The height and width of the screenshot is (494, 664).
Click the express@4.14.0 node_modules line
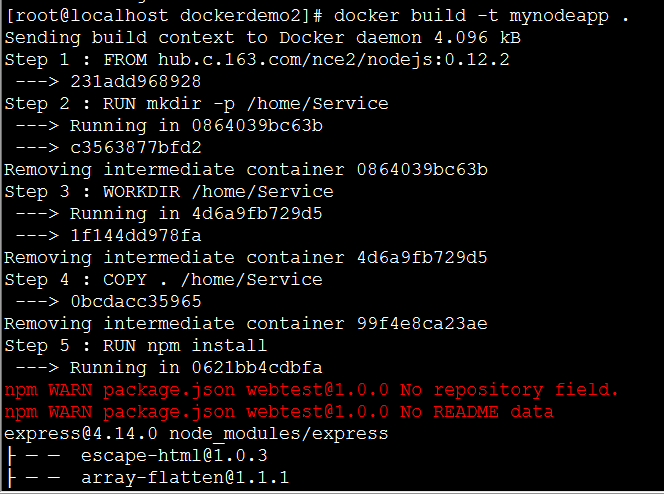tap(196, 433)
